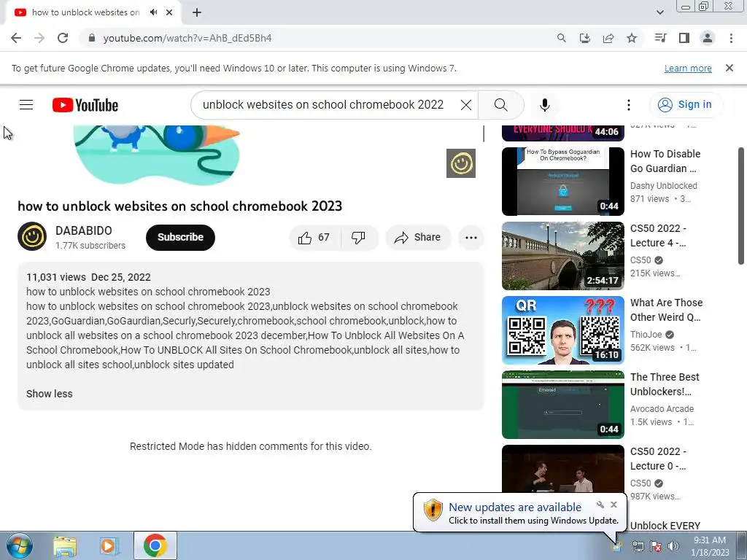The image size is (747, 560).
Task: Install app icon in address bar
Action: pos(585,38)
